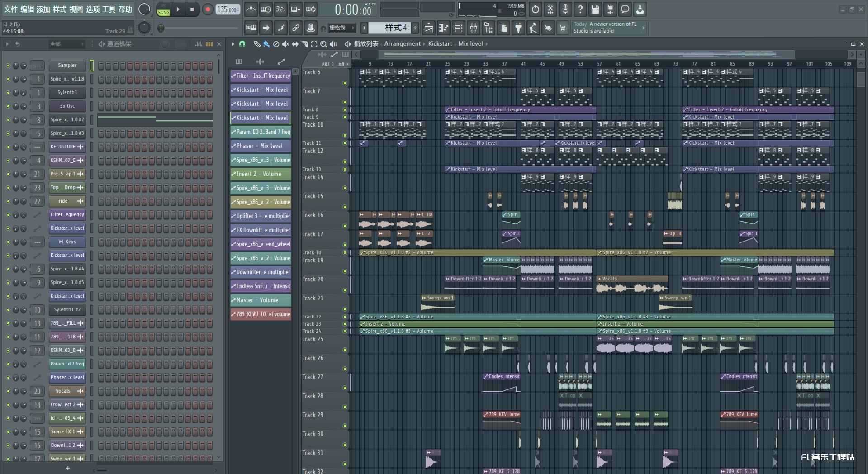Toggle auto scrolling arrow icon
Screen dimensions: 868x474
pyautogui.click(x=266, y=28)
